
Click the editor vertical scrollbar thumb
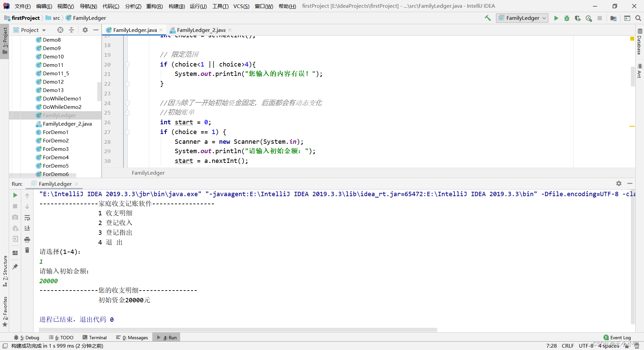pos(633,77)
